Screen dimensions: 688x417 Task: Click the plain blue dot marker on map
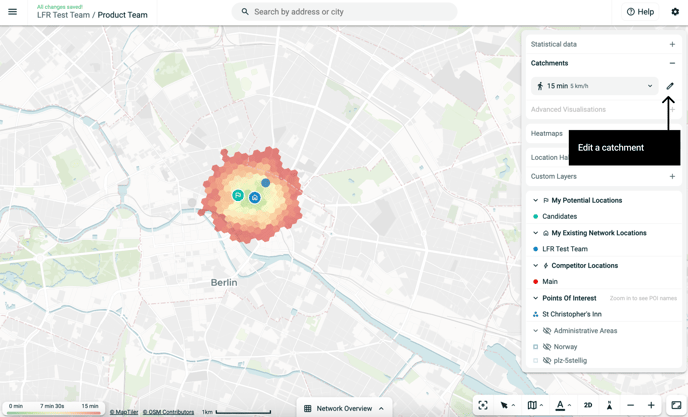pyautogui.click(x=265, y=183)
